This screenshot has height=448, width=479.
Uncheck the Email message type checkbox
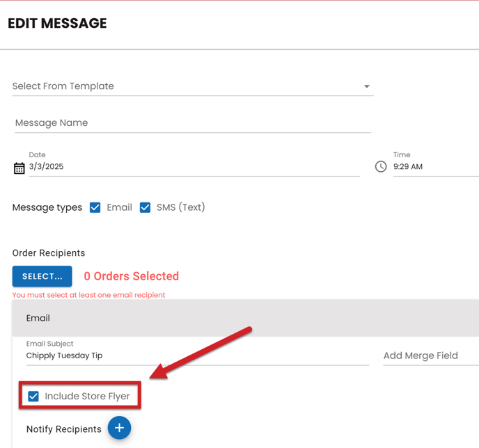click(x=95, y=207)
